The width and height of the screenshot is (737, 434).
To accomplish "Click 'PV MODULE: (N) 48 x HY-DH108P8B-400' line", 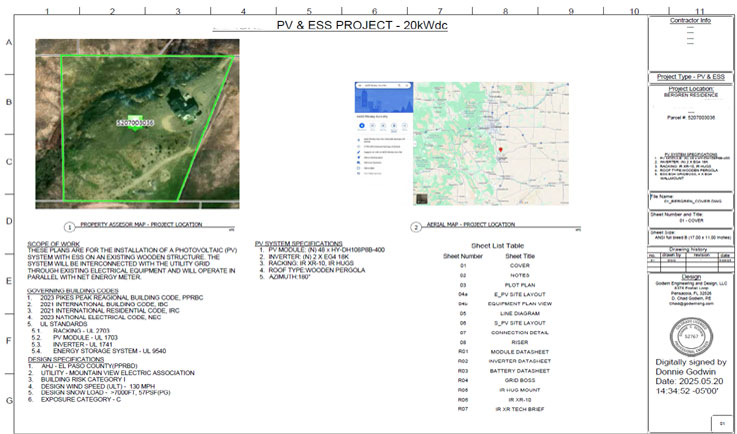I will [327, 250].
